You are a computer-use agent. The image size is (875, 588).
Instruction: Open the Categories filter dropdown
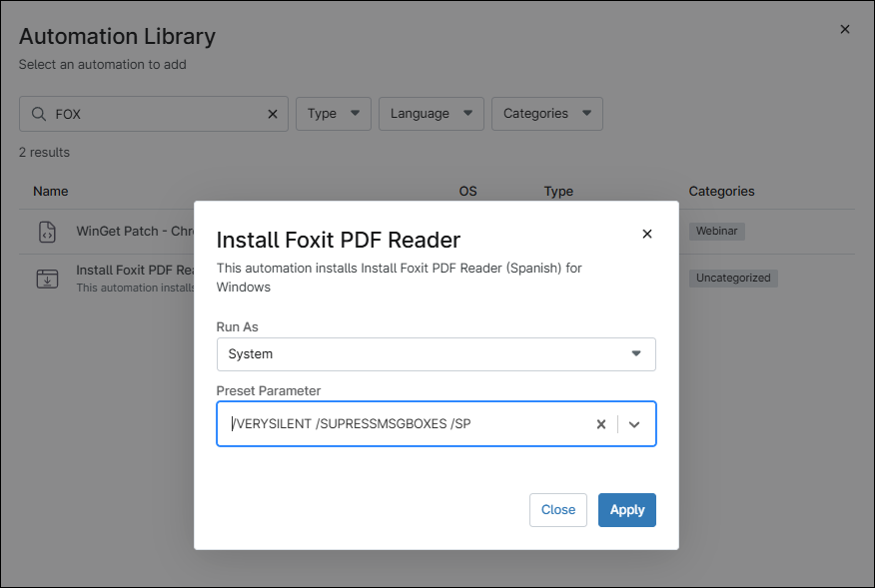(x=546, y=113)
